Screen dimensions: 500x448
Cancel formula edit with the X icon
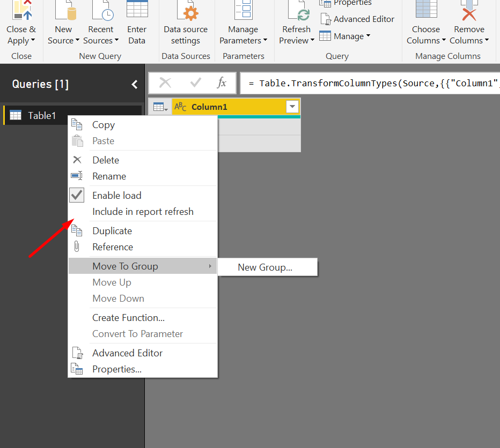pos(165,83)
